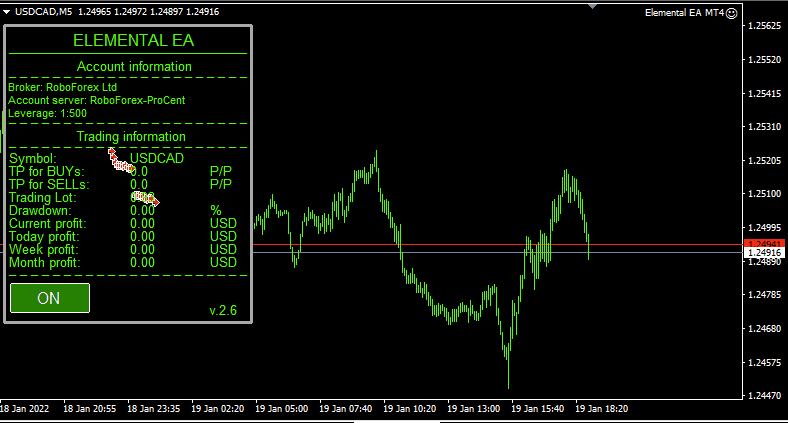This screenshot has width=788, height=423.
Task: Click the 'ELEMENTAL EA' panel title
Action: (133, 41)
